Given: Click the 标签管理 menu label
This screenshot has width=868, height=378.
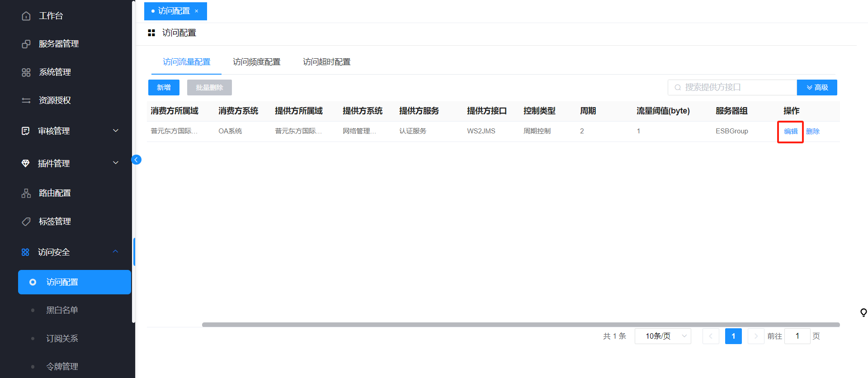Looking at the screenshot, I should click(55, 222).
